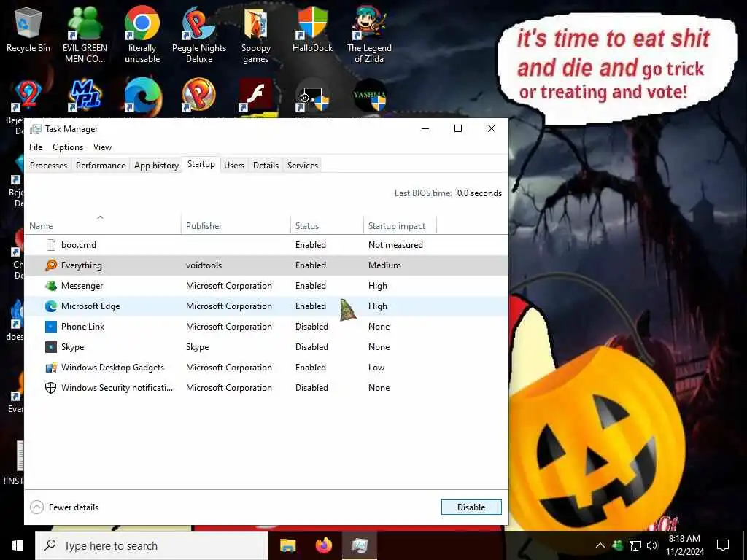Open the Options menu

pos(68,147)
